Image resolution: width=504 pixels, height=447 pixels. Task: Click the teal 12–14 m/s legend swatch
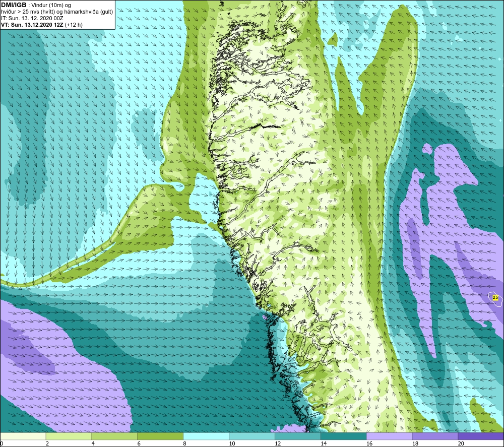coord(298,436)
